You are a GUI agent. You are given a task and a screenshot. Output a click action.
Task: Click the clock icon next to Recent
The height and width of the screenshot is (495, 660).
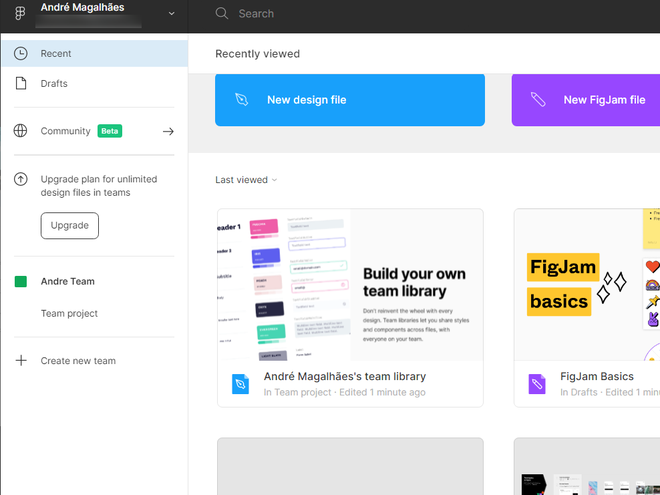[x=21, y=53]
